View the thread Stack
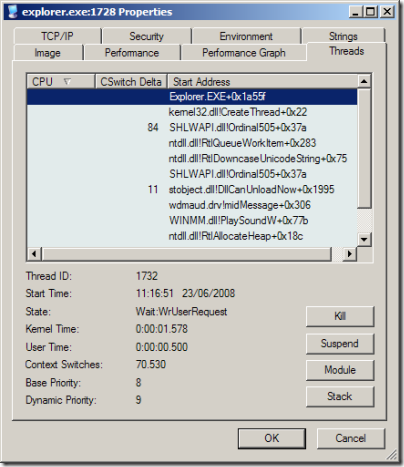 340,397
